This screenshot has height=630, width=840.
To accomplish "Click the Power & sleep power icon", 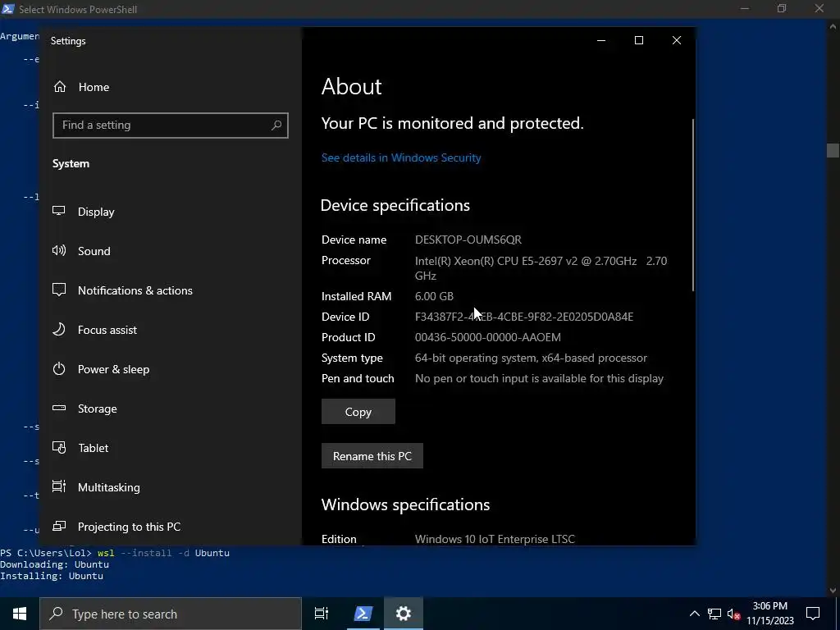I will [59, 368].
